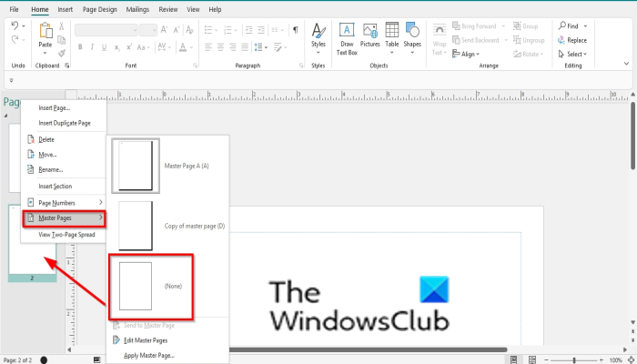Open character spacing AV dropdown
The image size is (637, 364).
point(164,47)
